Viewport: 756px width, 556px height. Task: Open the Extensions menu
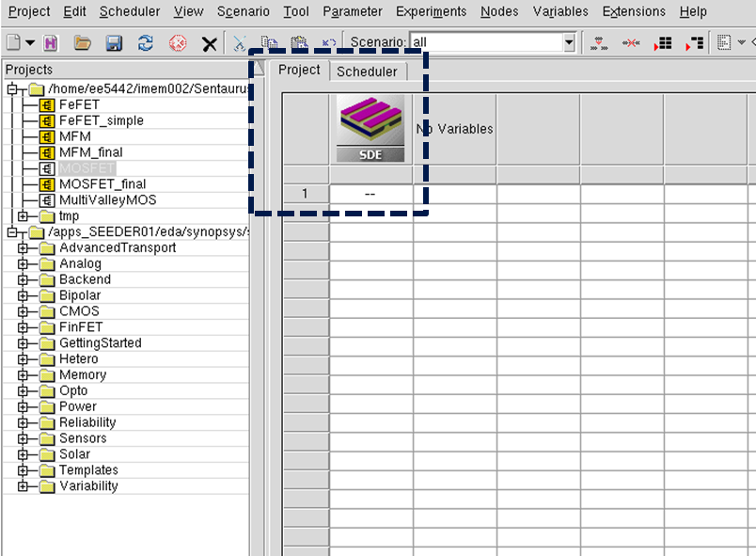click(x=634, y=11)
